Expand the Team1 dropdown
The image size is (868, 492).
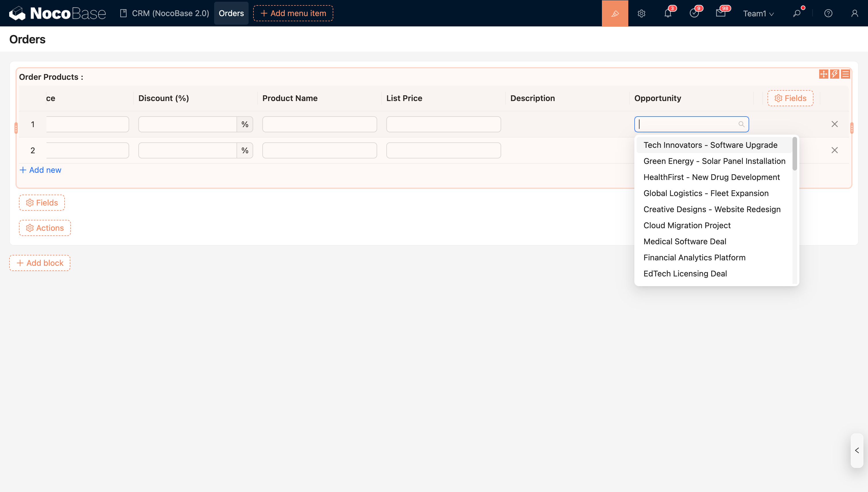[758, 13]
